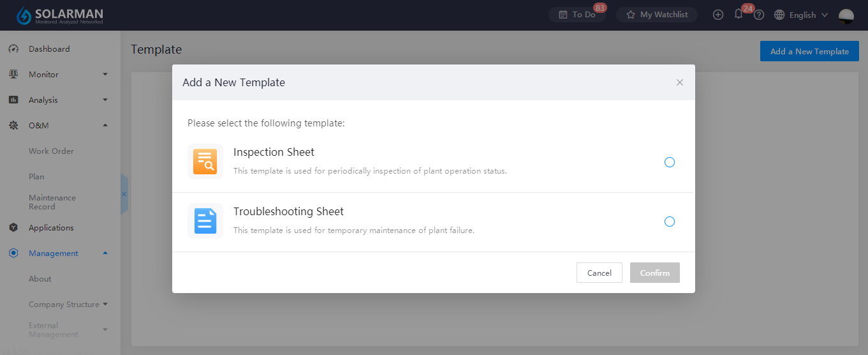This screenshot has width=868, height=355.
Task: Open the To Do list button
Action: 577,15
